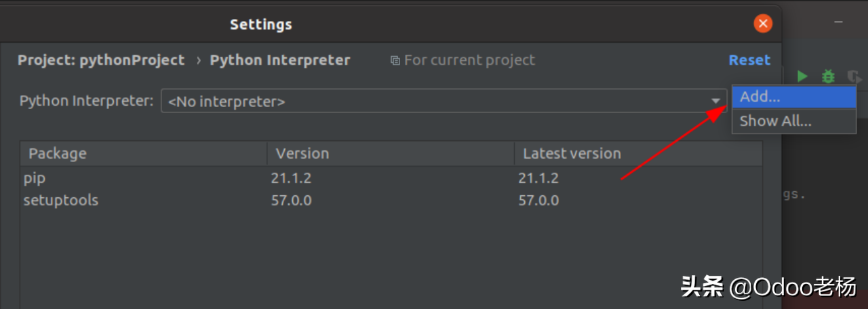Close the Settings dialog with orange X

click(x=763, y=24)
